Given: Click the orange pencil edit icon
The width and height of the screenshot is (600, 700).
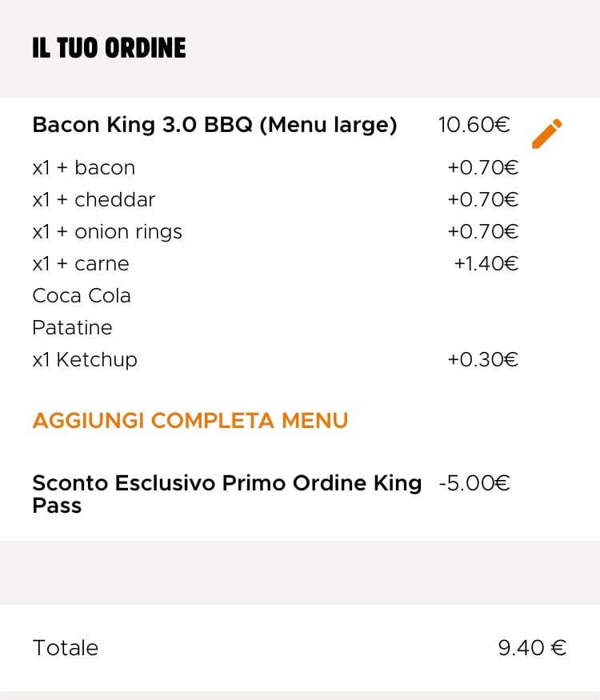Looking at the screenshot, I should [547, 133].
